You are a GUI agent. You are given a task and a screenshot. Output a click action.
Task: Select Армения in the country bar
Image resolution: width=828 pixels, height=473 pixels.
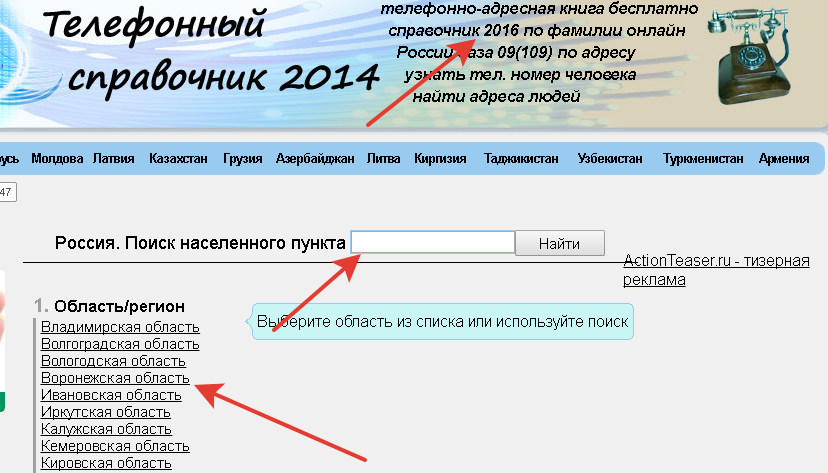coord(784,159)
